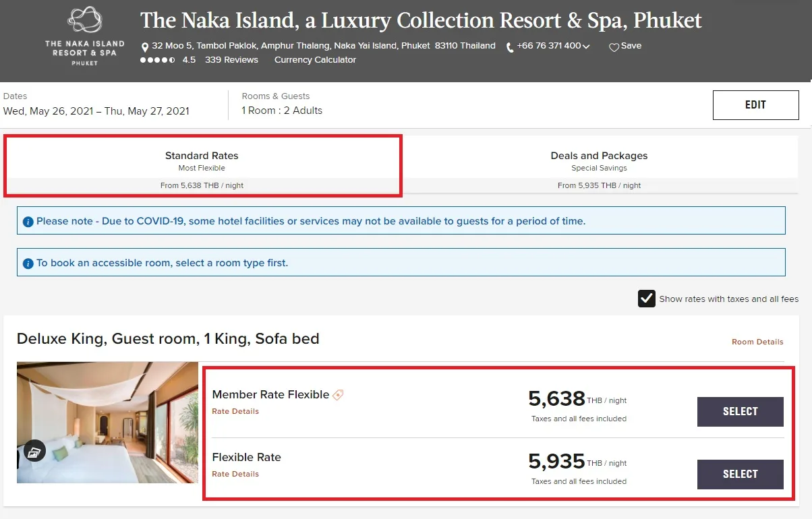Click the Deluxe King room photo
The width and height of the screenshot is (812, 519).
point(107,423)
